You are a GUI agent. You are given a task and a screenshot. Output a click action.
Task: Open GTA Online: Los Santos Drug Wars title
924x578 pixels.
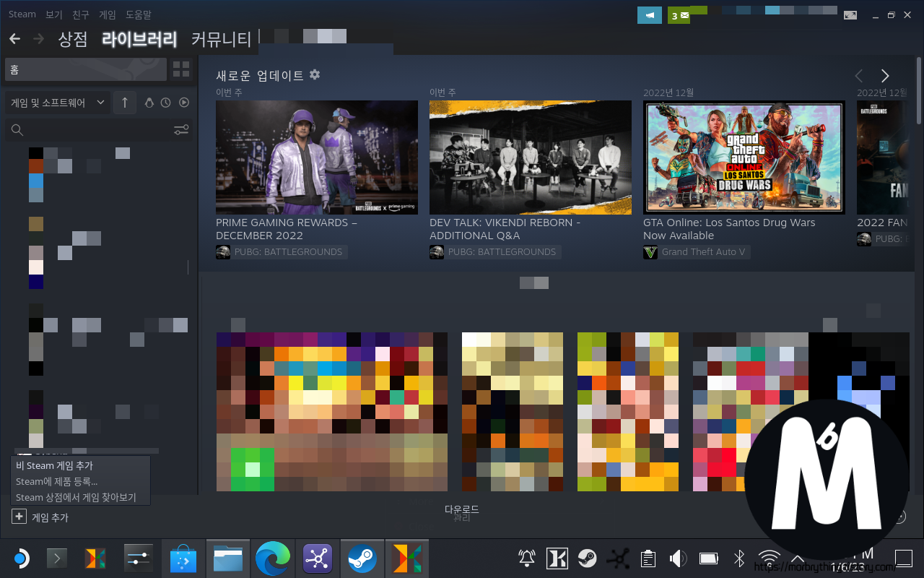pos(729,229)
